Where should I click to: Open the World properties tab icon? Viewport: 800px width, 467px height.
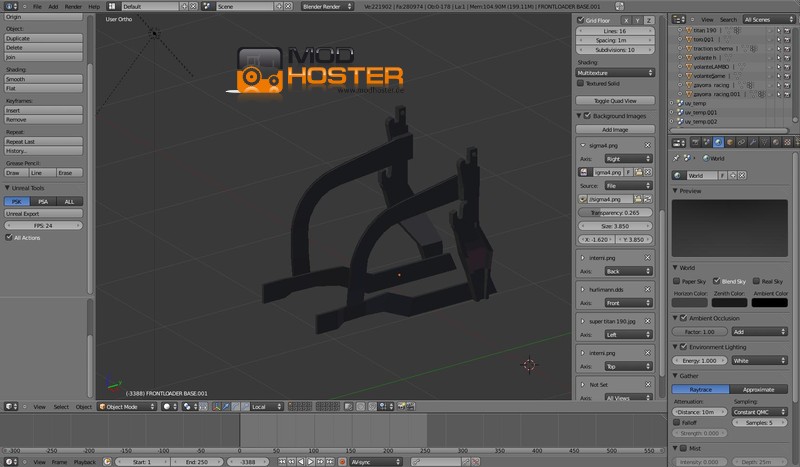click(718, 142)
